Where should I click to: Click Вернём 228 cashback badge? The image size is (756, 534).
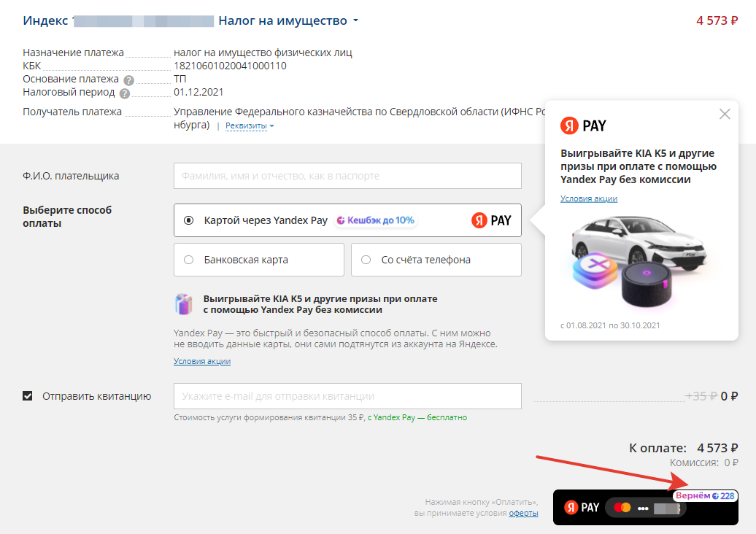pos(705,495)
